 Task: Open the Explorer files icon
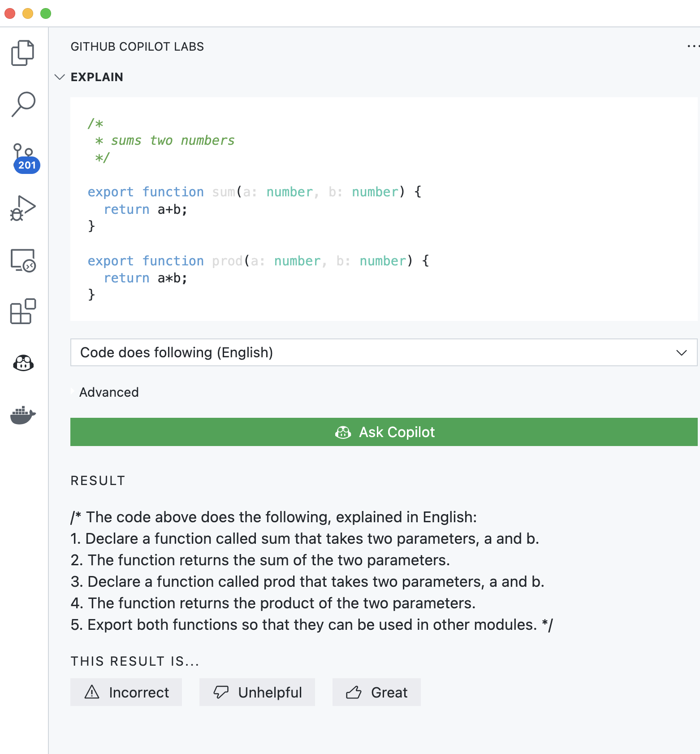[x=23, y=53]
